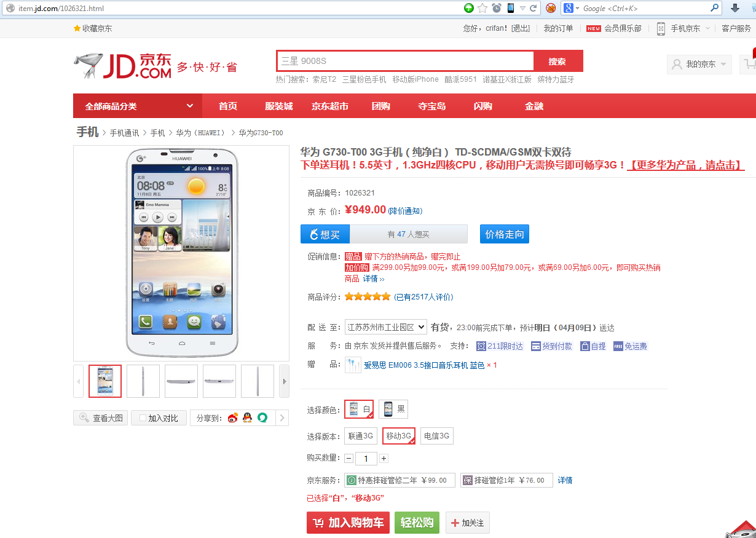756x538 pixels.
Task: Open 会员俱乐部 link
Action: [x=623, y=28]
